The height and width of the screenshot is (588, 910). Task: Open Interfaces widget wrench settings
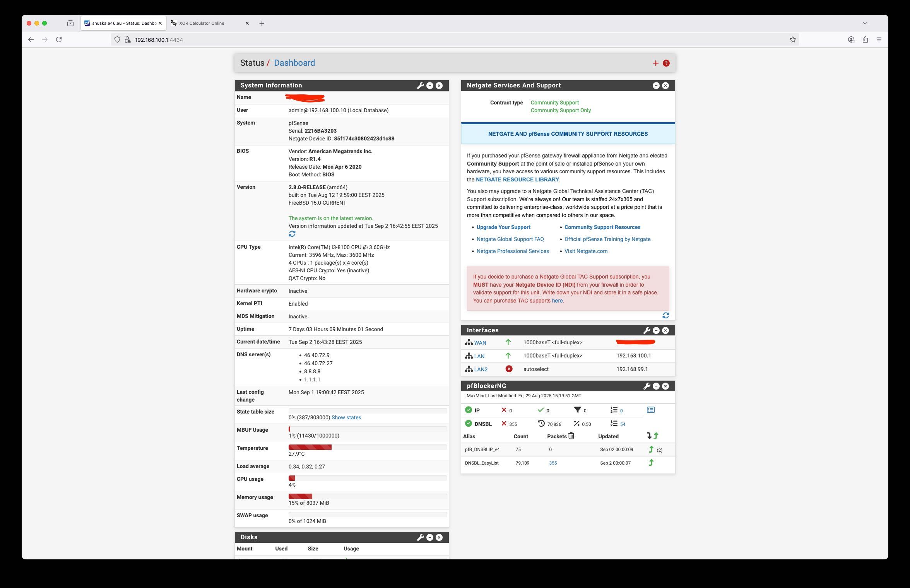click(647, 330)
